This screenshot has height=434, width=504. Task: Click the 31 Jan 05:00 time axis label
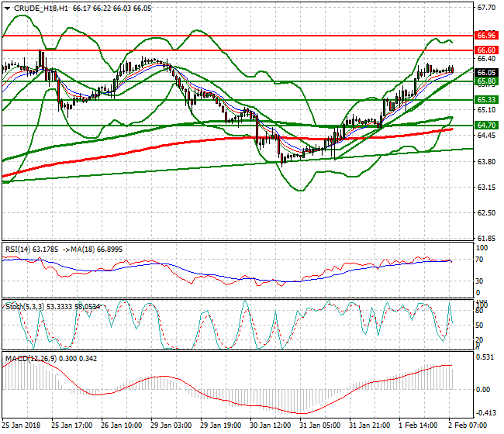click(x=319, y=425)
